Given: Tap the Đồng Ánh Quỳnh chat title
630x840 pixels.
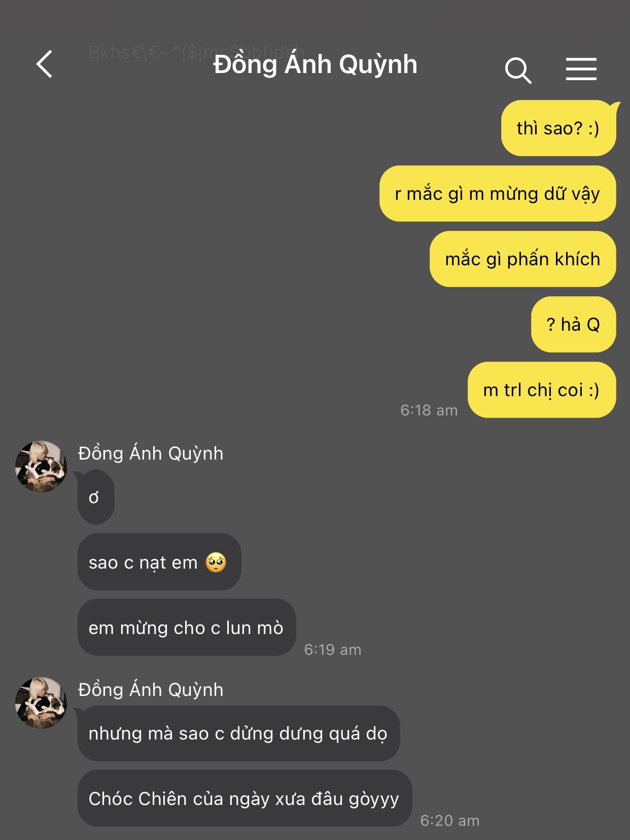Looking at the screenshot, I should [x=315, y=65].
